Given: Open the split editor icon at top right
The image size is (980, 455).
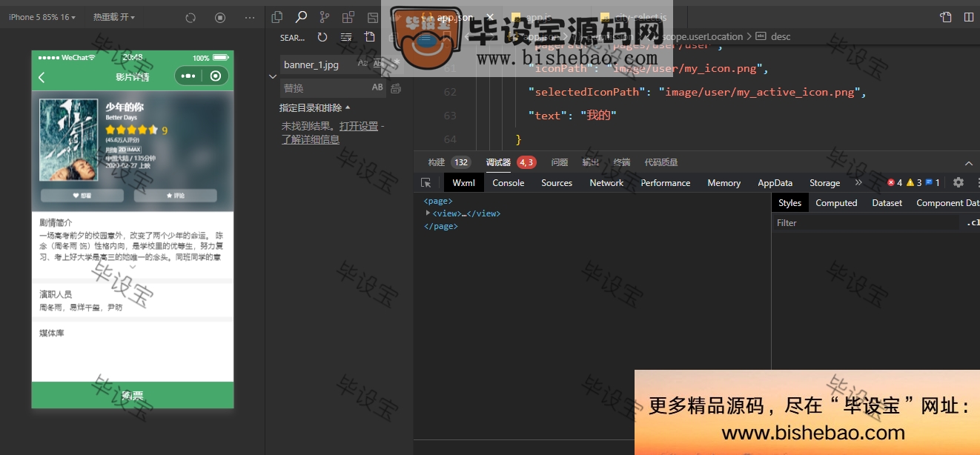Looking at the screenshot, I should point(968,17).
